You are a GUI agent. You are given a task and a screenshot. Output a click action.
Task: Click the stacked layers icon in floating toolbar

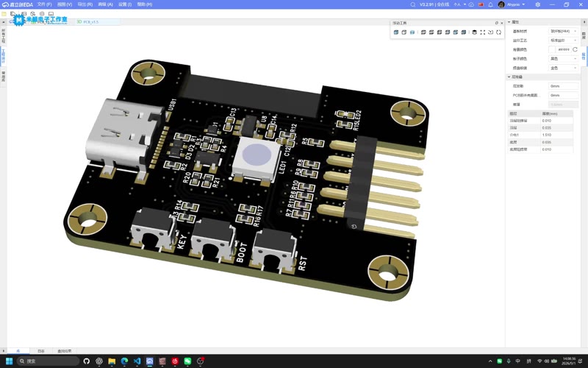point(474,32)
